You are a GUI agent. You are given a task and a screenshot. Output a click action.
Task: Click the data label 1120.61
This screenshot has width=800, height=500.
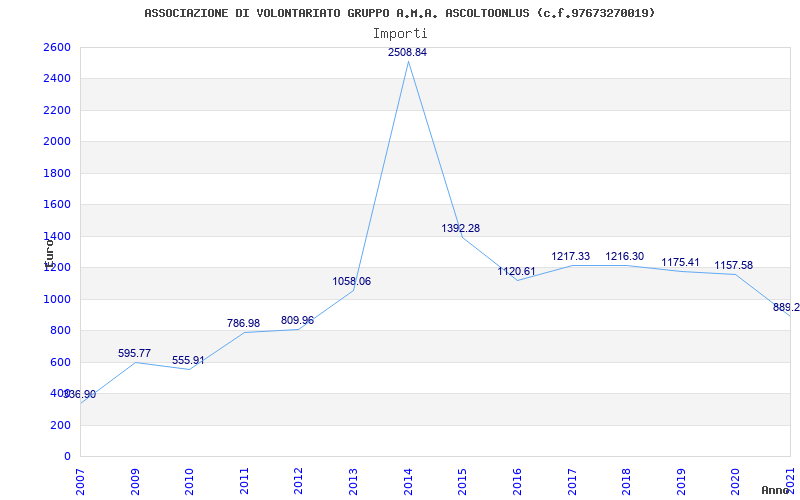point(516,271)
